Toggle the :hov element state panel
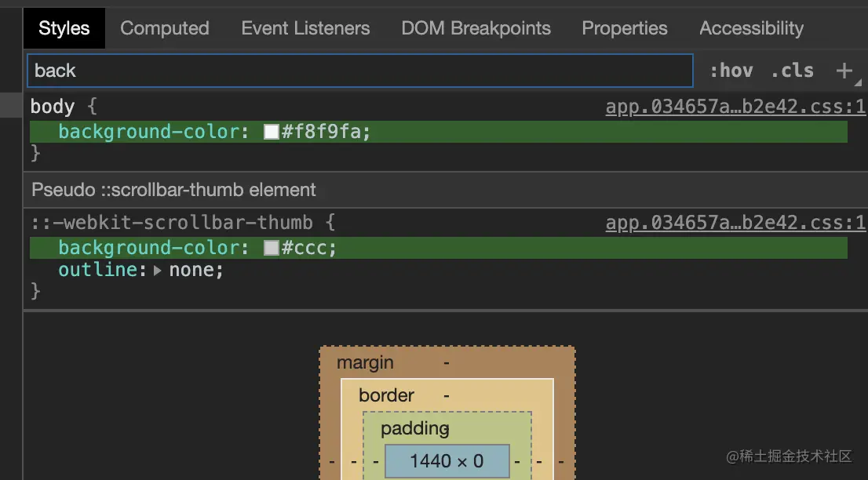This screenshot has height=480, width=868. [731, 71]
